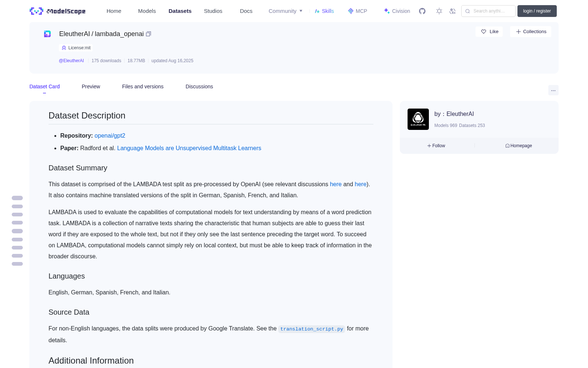The height and width of the screenshot is (368, 588).
Task: Click the EleutherAI namespace in dataset title
Action: 74,34
